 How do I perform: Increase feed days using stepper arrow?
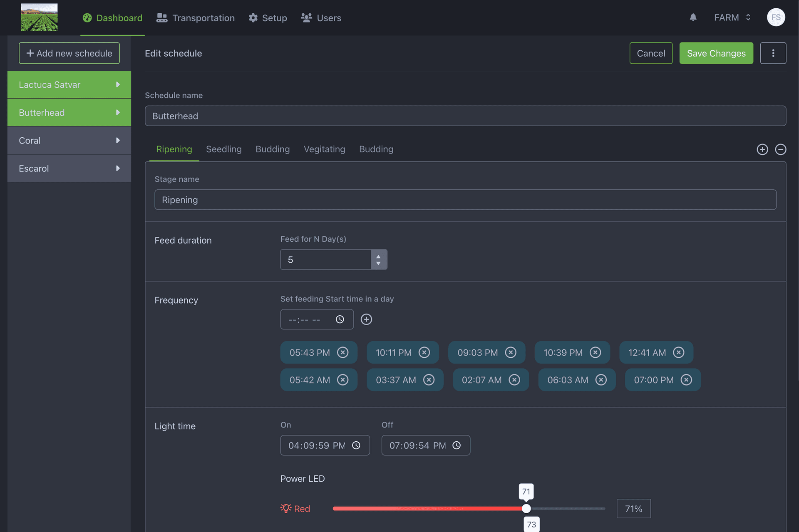click(x=378, y=256)
